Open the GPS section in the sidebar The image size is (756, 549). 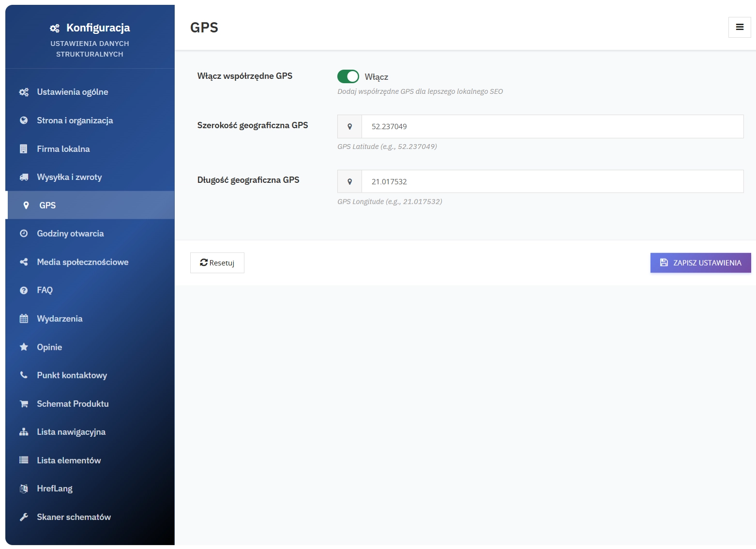pos(47,205)
